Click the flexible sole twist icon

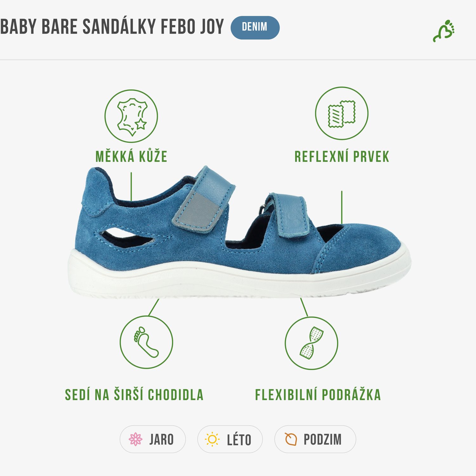tap(311, 343)
